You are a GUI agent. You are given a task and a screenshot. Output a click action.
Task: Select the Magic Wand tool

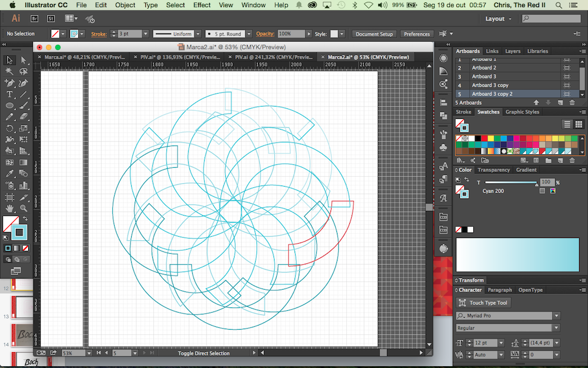[9, 71]
